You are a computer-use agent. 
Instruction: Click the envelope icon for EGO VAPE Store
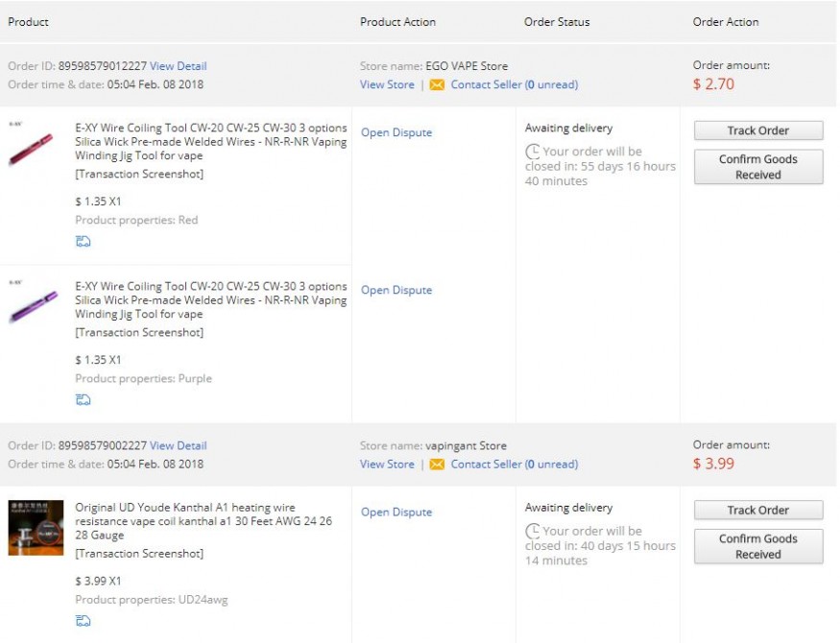tap(437, 84)
